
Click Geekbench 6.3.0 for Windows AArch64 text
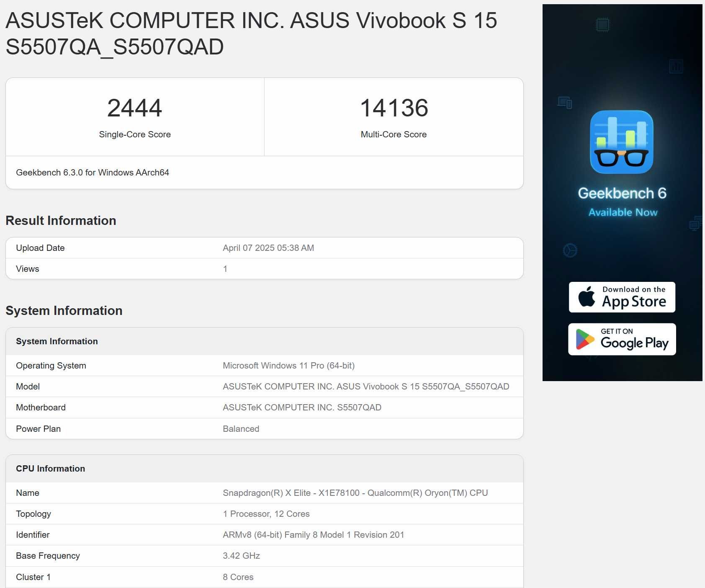(x=93, y=173)
